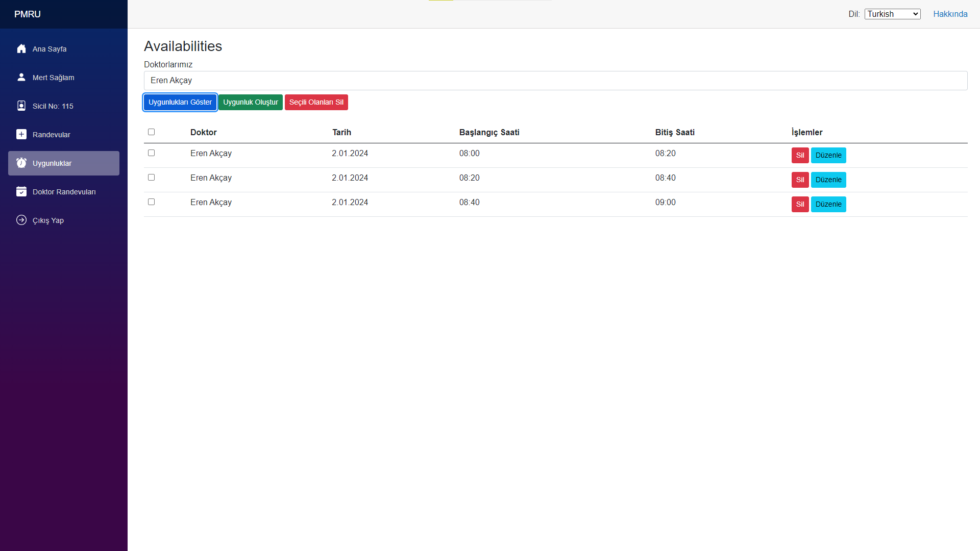Click the Doktor column header
This screenshot has height=551, width=980.
[204, 133]
